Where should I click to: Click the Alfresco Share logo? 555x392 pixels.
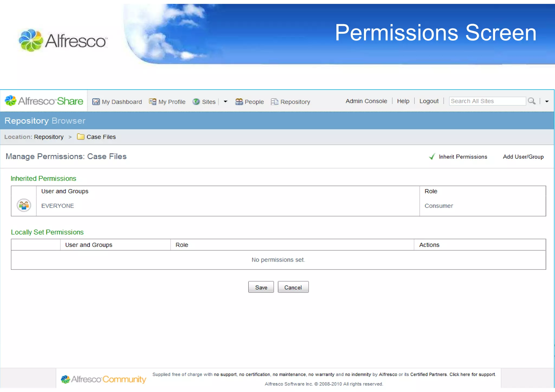[44, 101]
